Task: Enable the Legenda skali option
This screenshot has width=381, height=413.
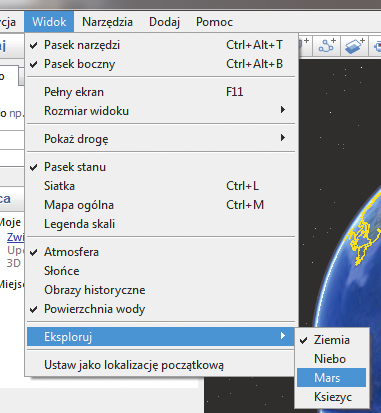Action: tap(161, 224)
